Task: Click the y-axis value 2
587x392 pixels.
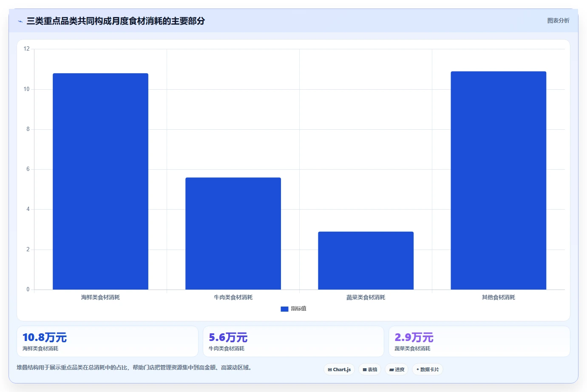Action: click(28, 250)
